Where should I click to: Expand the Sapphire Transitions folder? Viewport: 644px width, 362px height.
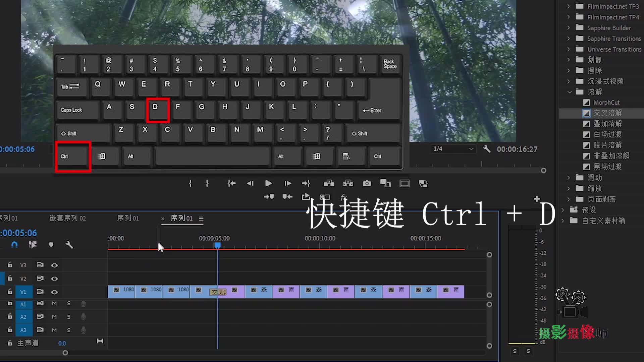tap(569, 39)
